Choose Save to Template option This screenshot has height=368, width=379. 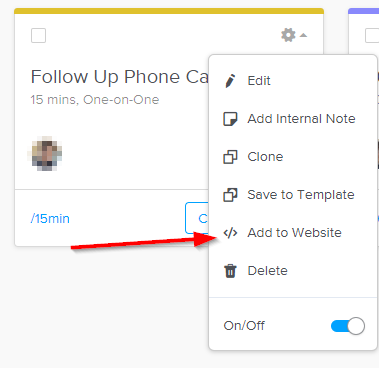pos(301,195)
